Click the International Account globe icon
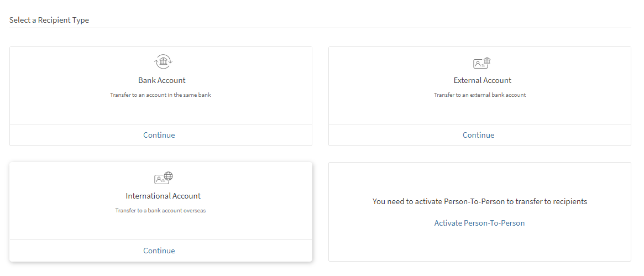The width and height of the screenshot is (644, 276). click(x=164, y=178)
